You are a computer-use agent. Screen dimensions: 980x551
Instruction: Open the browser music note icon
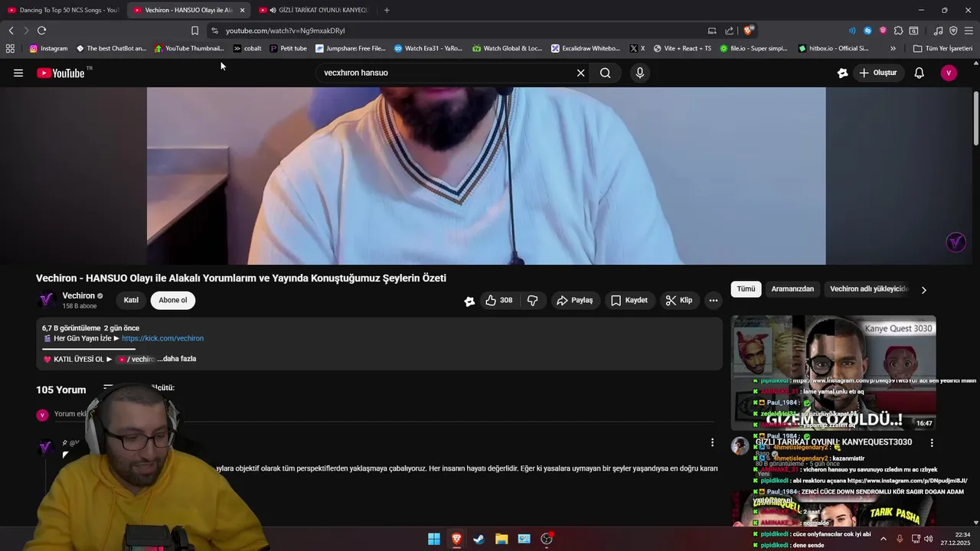click(938, 31)
